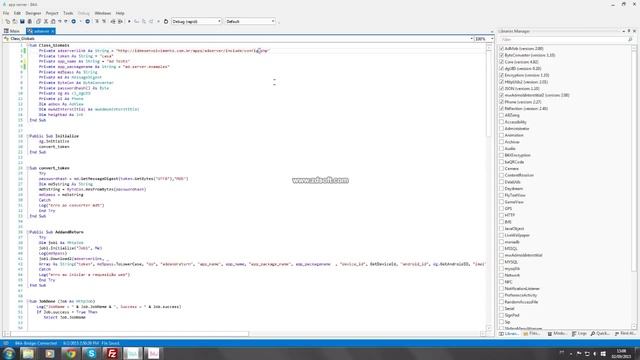640x360 pixels.
Task: Check the Accessibility library
Action: [501, 122]
